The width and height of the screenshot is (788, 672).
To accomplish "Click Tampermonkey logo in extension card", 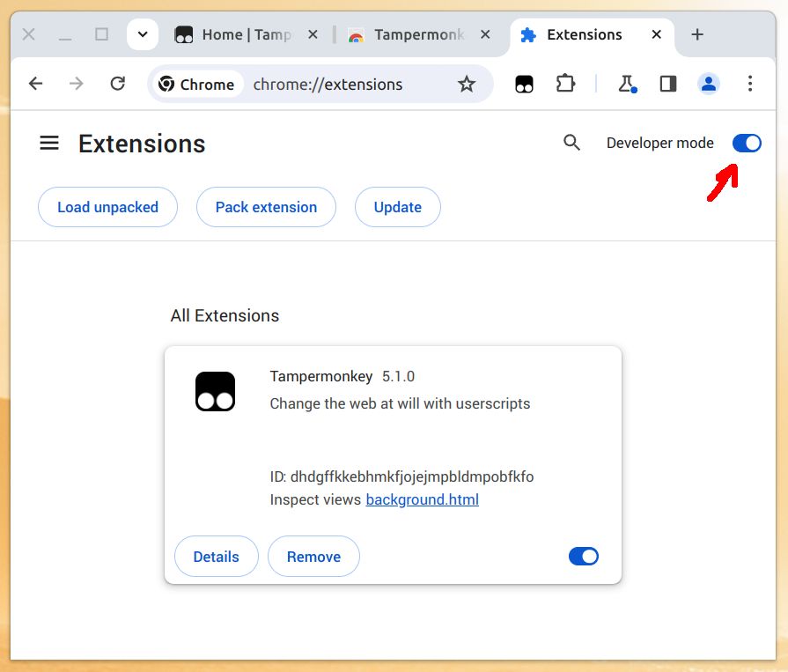I will 215,392.
